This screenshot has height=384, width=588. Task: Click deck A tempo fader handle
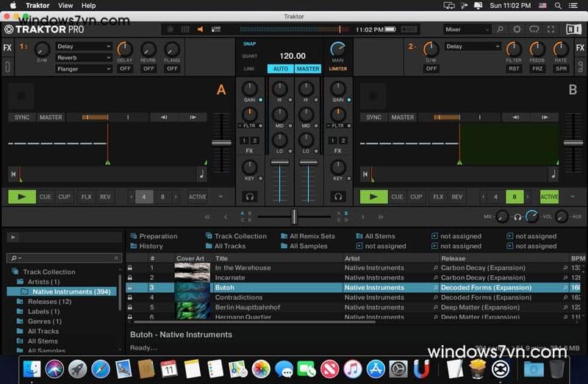pos(221,143)
